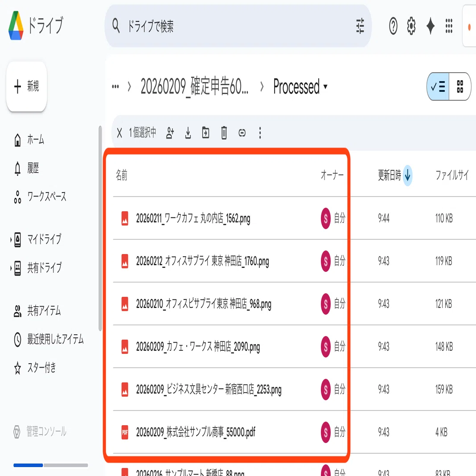Click the 新規 button
Screen dimensions: 476x476
pos(27,86)
